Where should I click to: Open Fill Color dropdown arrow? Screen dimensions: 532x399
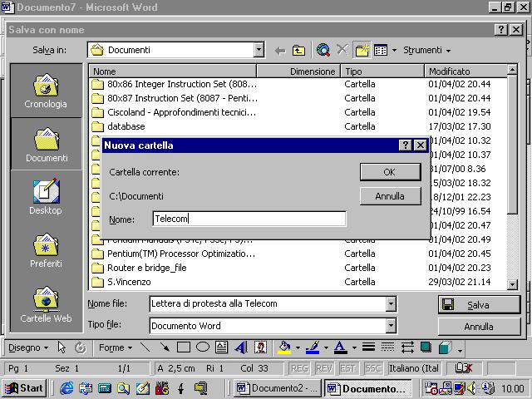[x=298, y=347]
